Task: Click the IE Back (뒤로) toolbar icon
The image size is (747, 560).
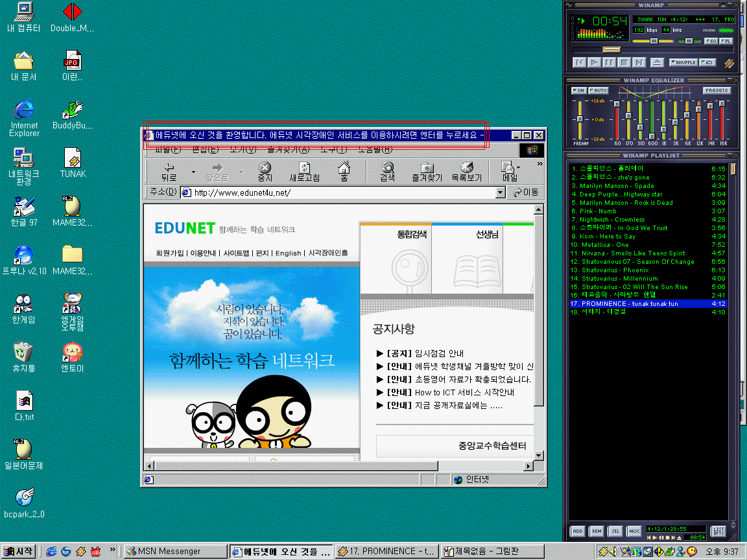Action: coord(169,172)
